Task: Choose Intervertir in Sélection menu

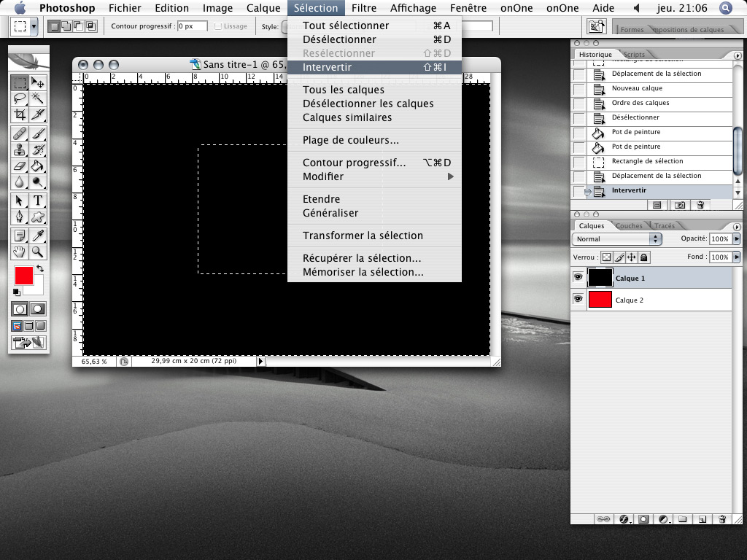Action: pos(374,67)
